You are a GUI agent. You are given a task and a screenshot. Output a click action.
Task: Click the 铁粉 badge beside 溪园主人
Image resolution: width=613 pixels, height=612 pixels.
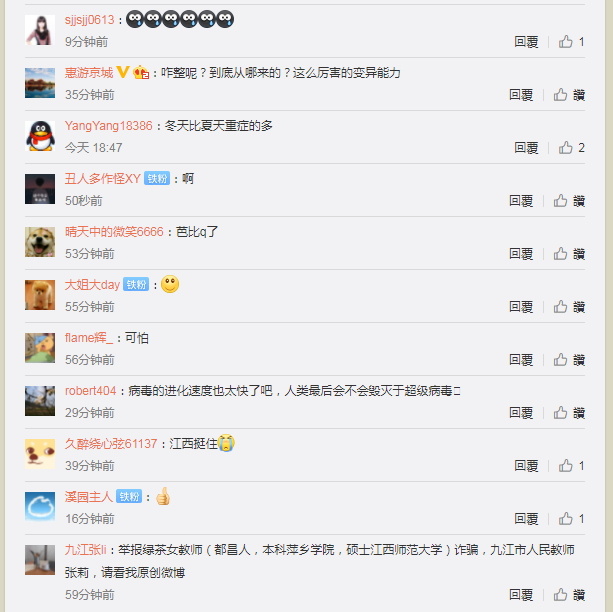coord(129,497)
